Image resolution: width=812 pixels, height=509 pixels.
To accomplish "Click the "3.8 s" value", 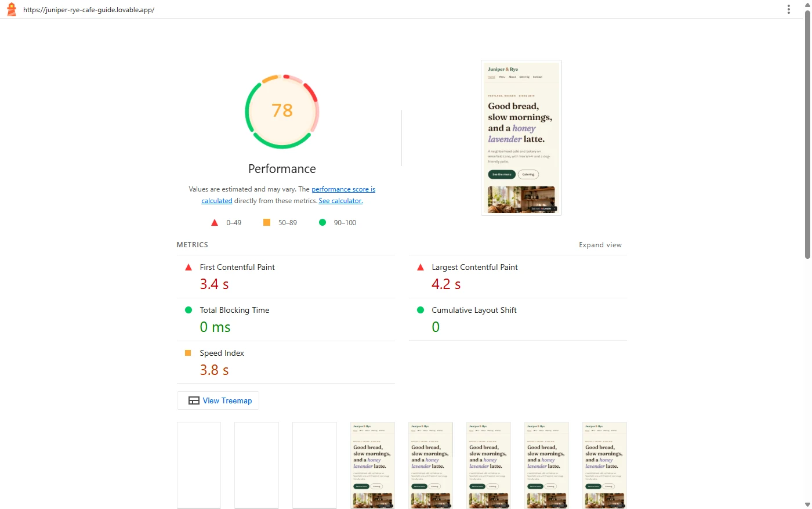I will click(214, 370).
